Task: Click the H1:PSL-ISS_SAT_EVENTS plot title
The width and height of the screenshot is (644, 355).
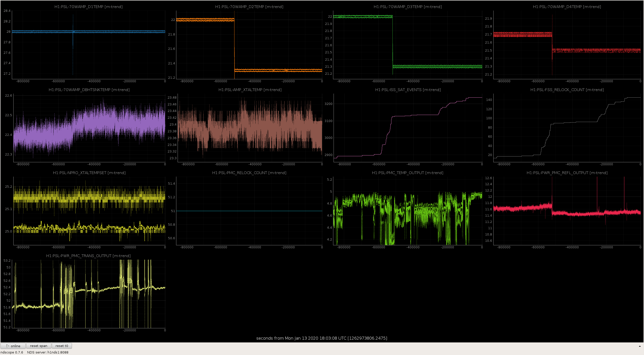Action: point(408,90)
